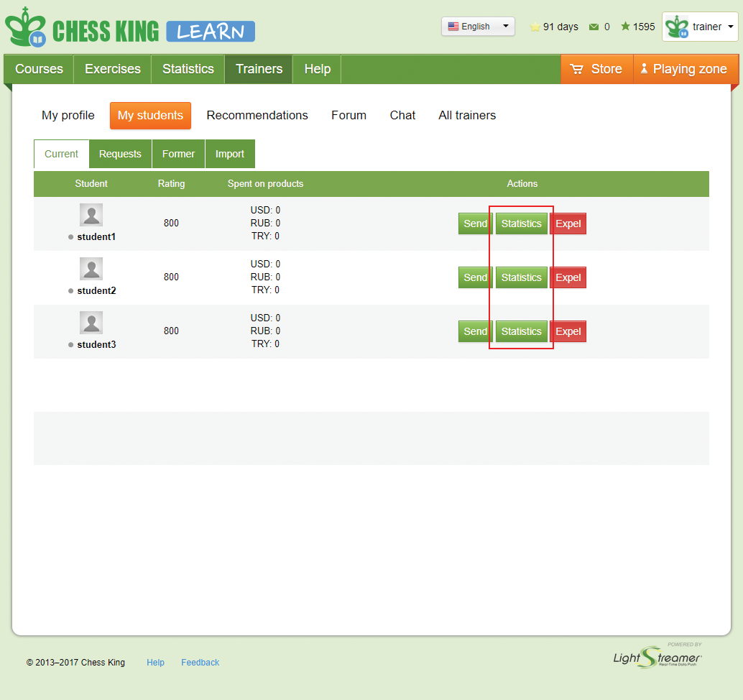Go to Playing zone

[x=683, y=69]
